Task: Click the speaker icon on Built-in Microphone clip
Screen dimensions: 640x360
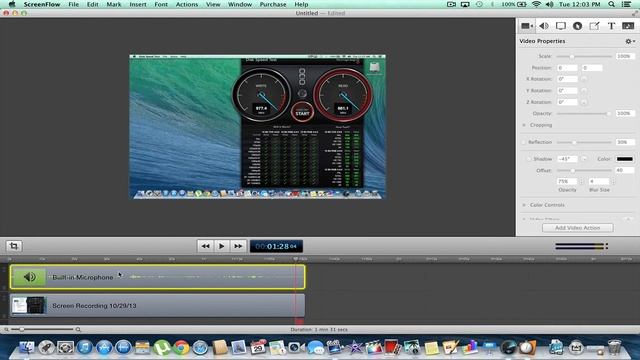Action: click(29, 277)
